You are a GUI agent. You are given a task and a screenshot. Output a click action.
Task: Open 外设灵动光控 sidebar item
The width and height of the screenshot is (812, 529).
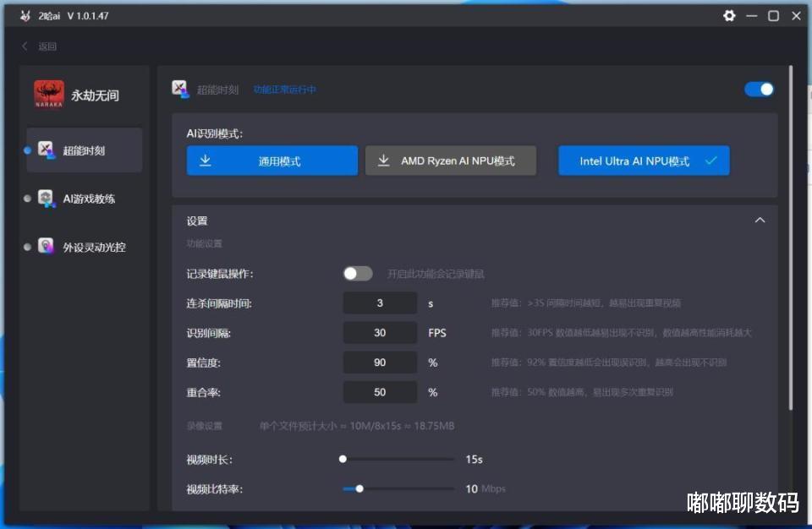[85, 247]
